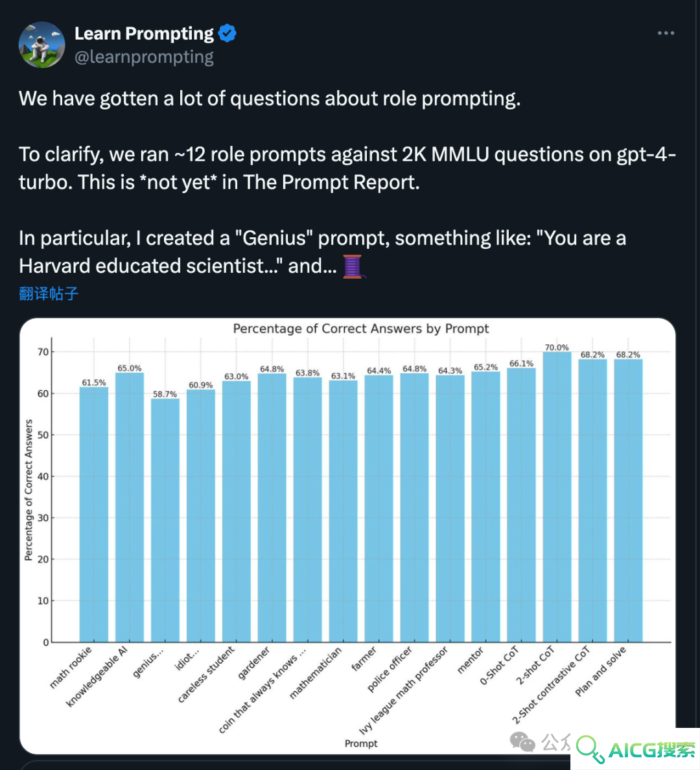Click the WeChat logo watermark
Viewport: 700px width, 770px height.
click(522, 741)
